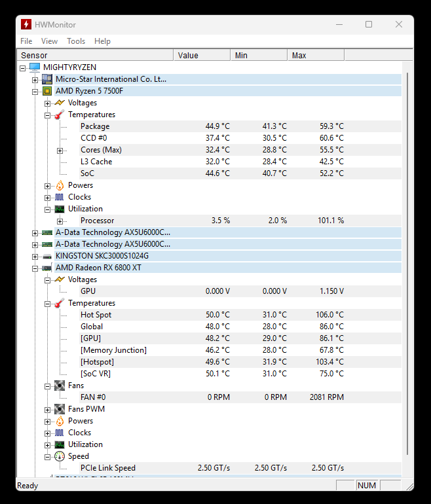The height and width of the screenshot is (504, 431).
Task: Click the Max column header
Action: pos(316,55)
